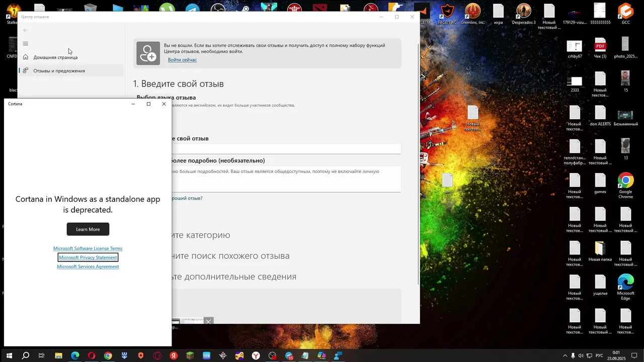Click the microphone tray icon
The image size is (644, 362).
point(573,356)
